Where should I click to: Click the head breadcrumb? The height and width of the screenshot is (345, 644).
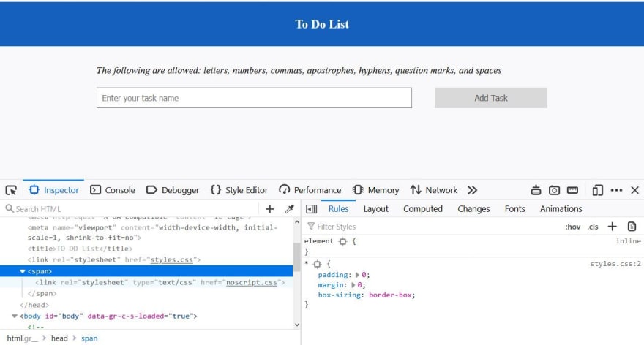point(59,338)
